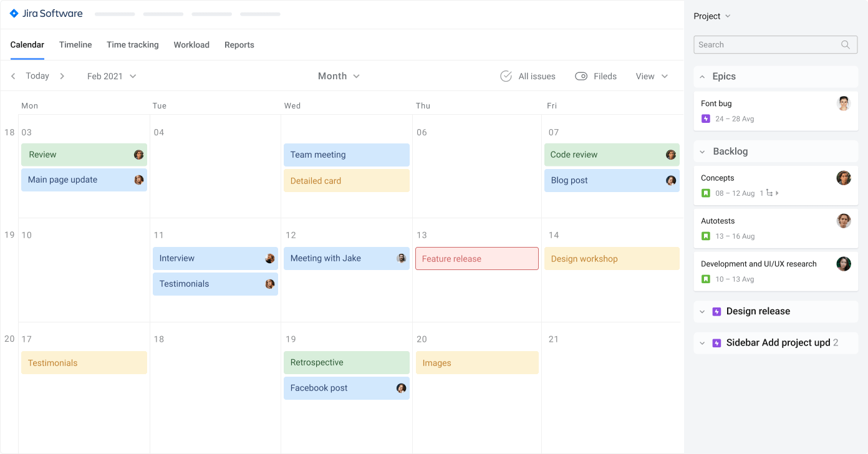Toggle the Fileds switch in the calendar toolbar

(x=581, y=75)
